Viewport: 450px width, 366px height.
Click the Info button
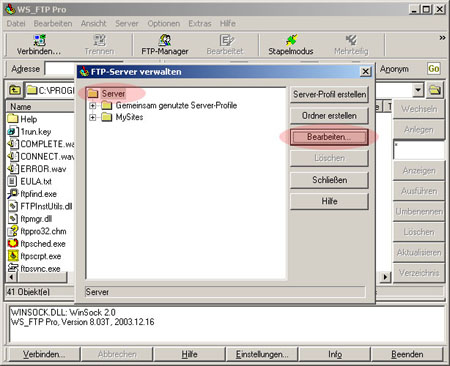335,354
